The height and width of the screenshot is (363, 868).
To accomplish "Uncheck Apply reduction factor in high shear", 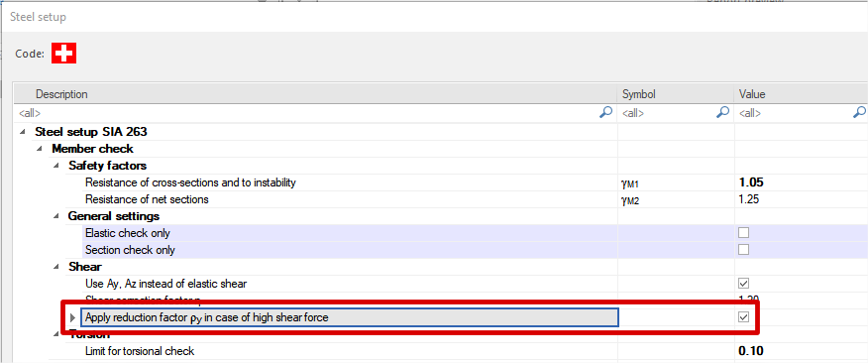I will pos(743,317).
